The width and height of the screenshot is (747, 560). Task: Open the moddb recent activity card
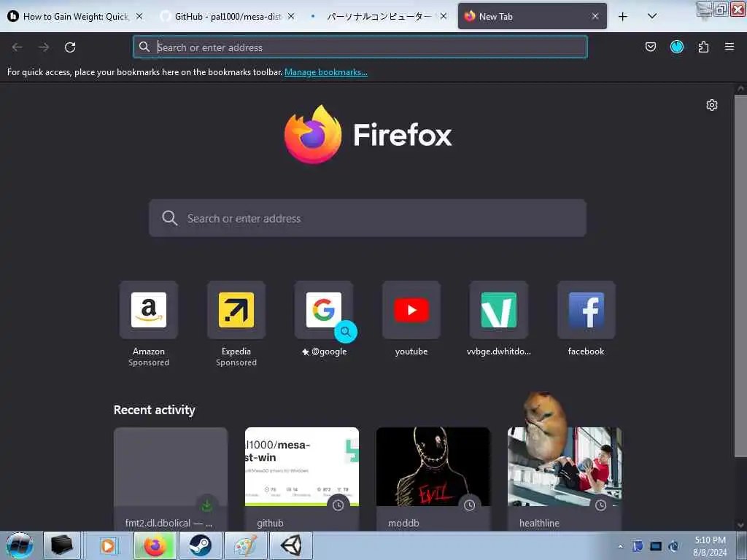coord(433,478)
